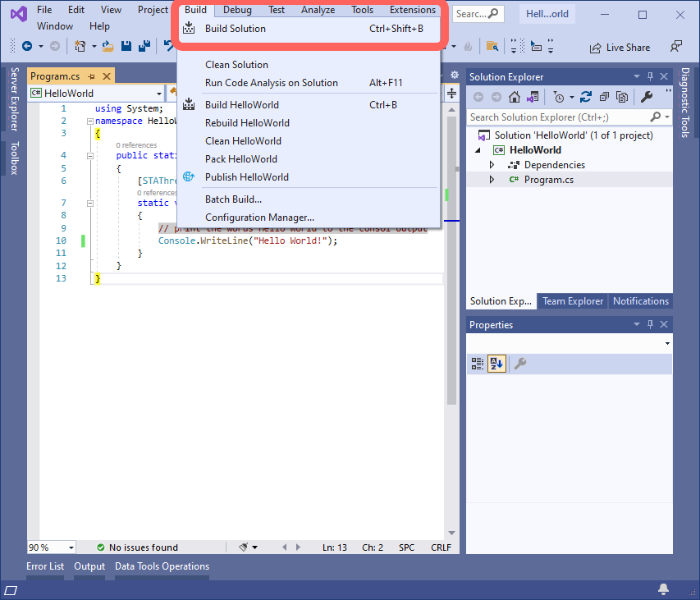Open Data Tools Operations tab
The height and width of the screenshot is (600, 700).
(162, 566)
